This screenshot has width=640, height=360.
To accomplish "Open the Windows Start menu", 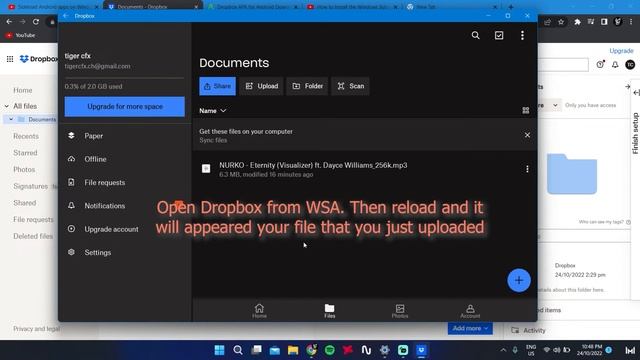I will [220, 350].
